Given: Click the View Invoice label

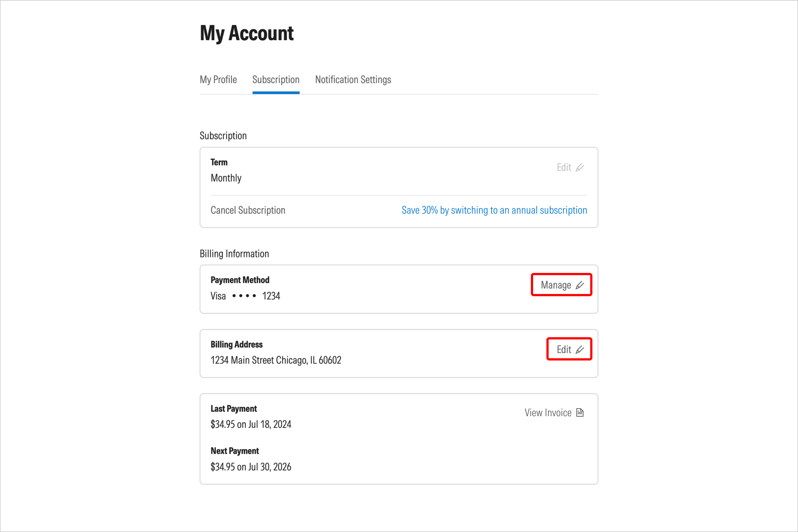Looking at the screenshot, I should point(548,413).
